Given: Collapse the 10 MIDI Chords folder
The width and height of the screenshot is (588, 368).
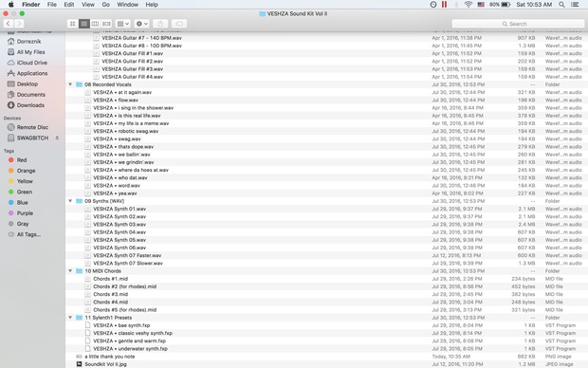Looking at the screenshot, I should (70, 271).
